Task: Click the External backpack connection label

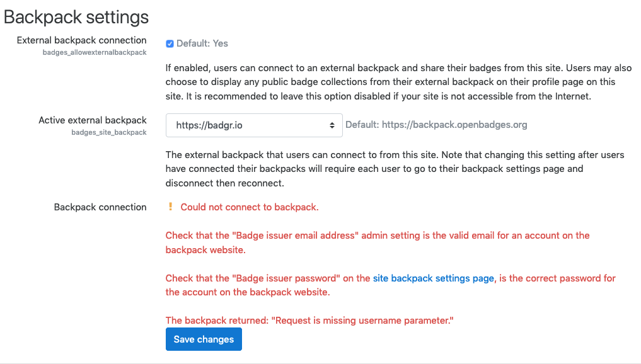Action: coord(81,40)
